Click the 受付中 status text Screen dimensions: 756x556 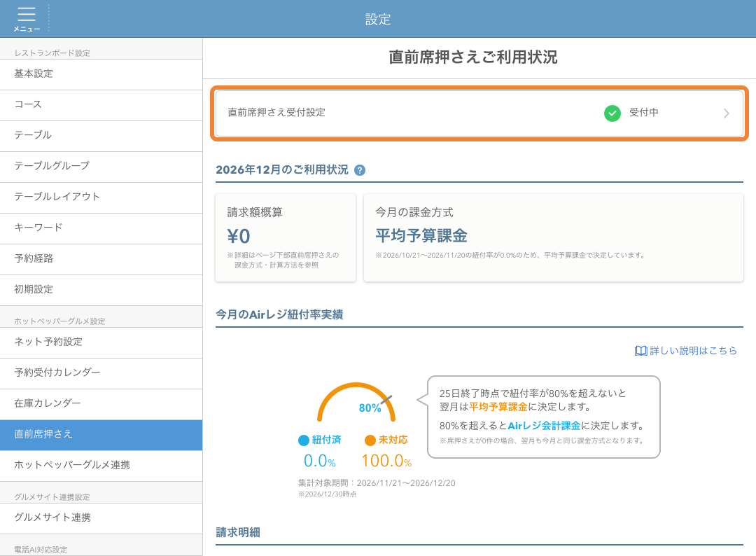[x=644, y=113]
